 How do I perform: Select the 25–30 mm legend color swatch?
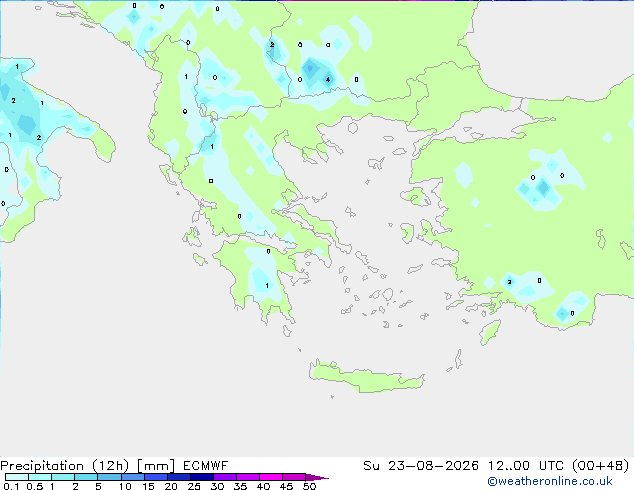click(202, 477)
